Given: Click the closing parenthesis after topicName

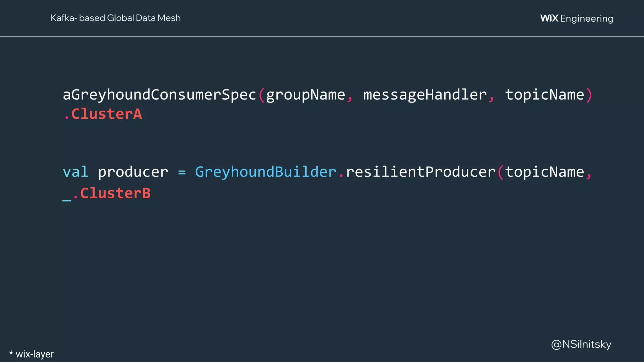Looking at the screenshot, I should pyautogui.click(x=589, y=95).
